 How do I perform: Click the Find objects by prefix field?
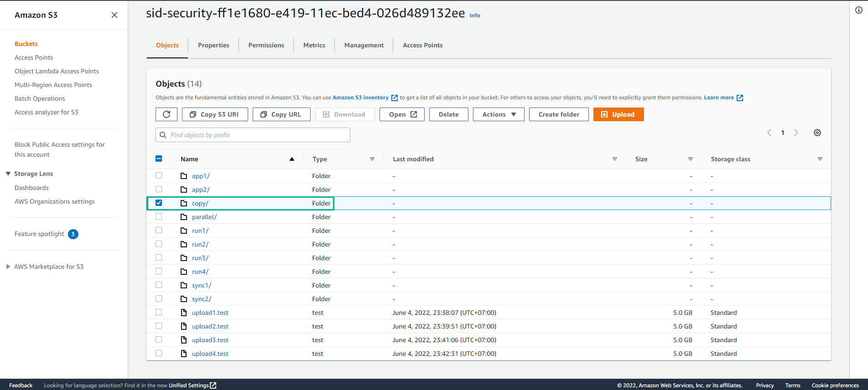pyautogui.click(x=253, y=135)
